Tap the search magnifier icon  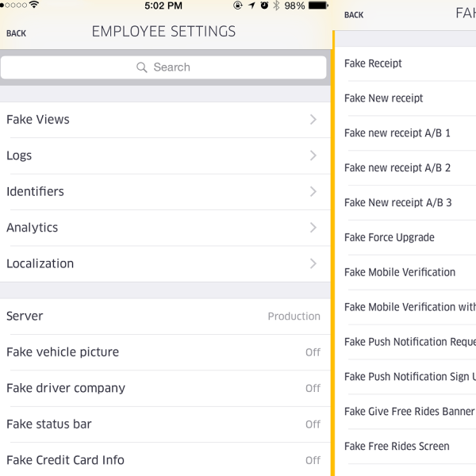(x=142, y=67)
